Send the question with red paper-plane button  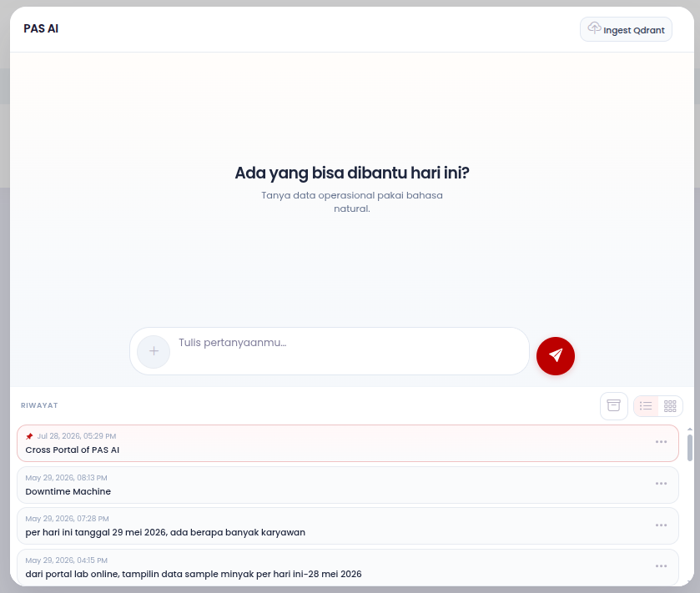pos(556,355)
